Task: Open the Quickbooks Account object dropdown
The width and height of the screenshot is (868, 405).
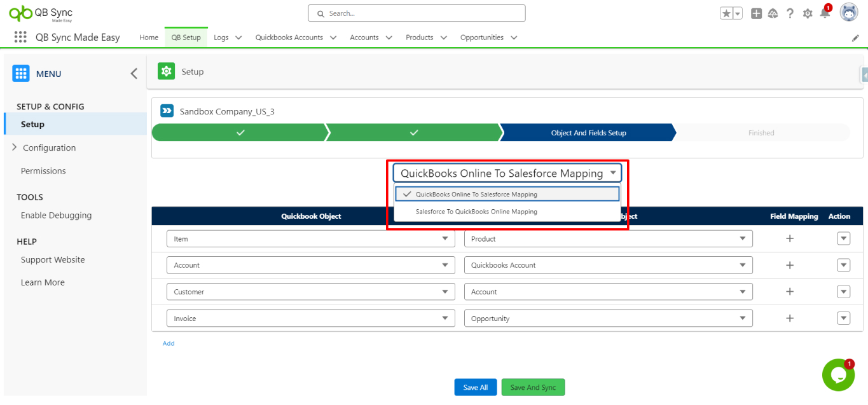Action: [x=609, y=265]
